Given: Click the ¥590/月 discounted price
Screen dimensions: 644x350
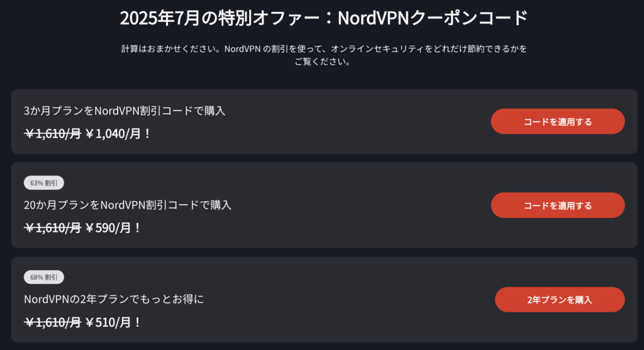Looking at the screenshot, I should [113, 227].
